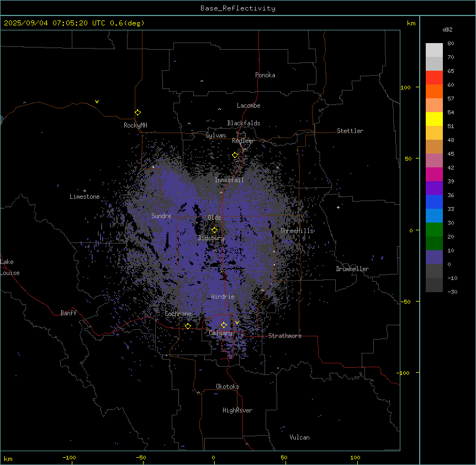This screenshot has width=476, height=465.
Task: Click the dBZ legend heading
Action: click(x=447, y=30)
